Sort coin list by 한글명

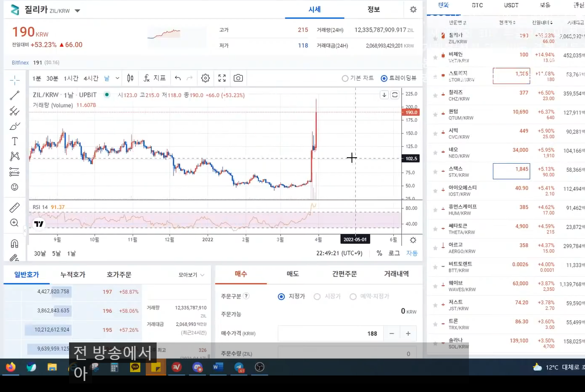tap(457, 23)
